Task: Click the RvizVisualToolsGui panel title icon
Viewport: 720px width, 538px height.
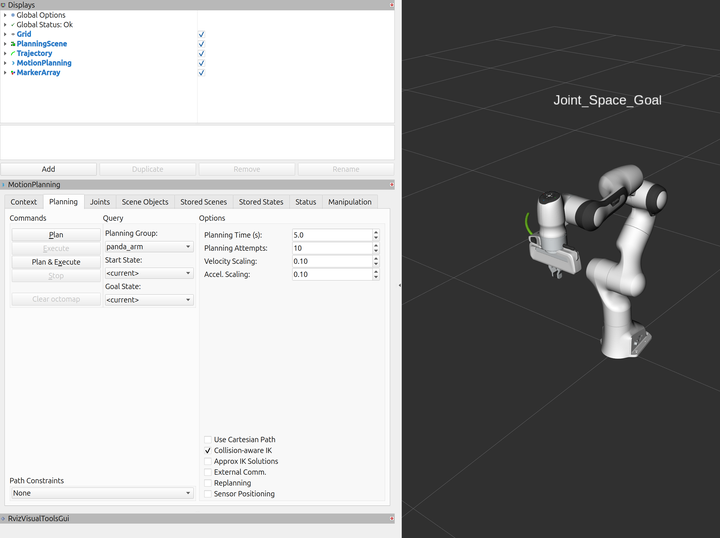Action: 3,518
